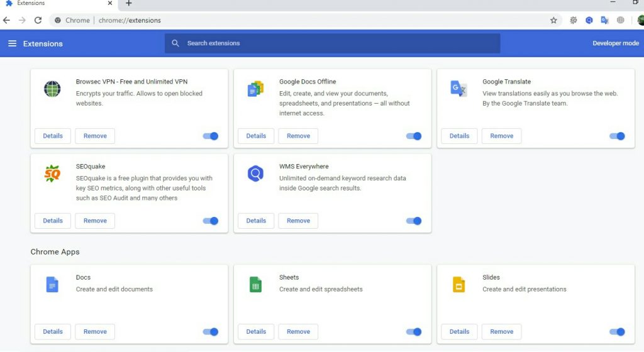Open Details for Google Docs Offline
This screenshot has height=352, width=644.
click(256, 136)
